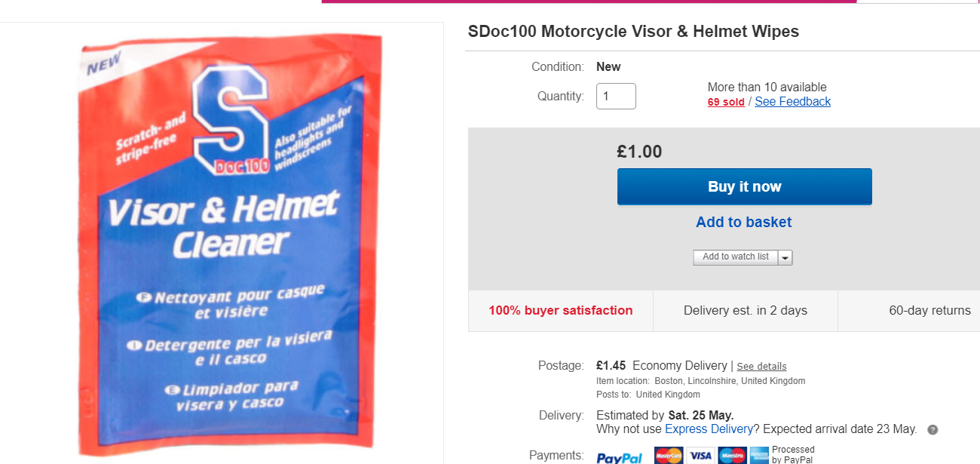The width and height of the screenshot is (980, 464).
Task: Expand the watch list dropdown arrow
Action: point(785,257)
